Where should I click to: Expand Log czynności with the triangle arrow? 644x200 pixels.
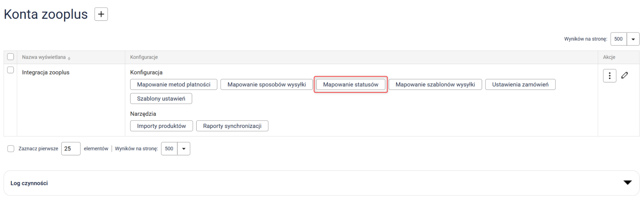click(x=627, y=183)
